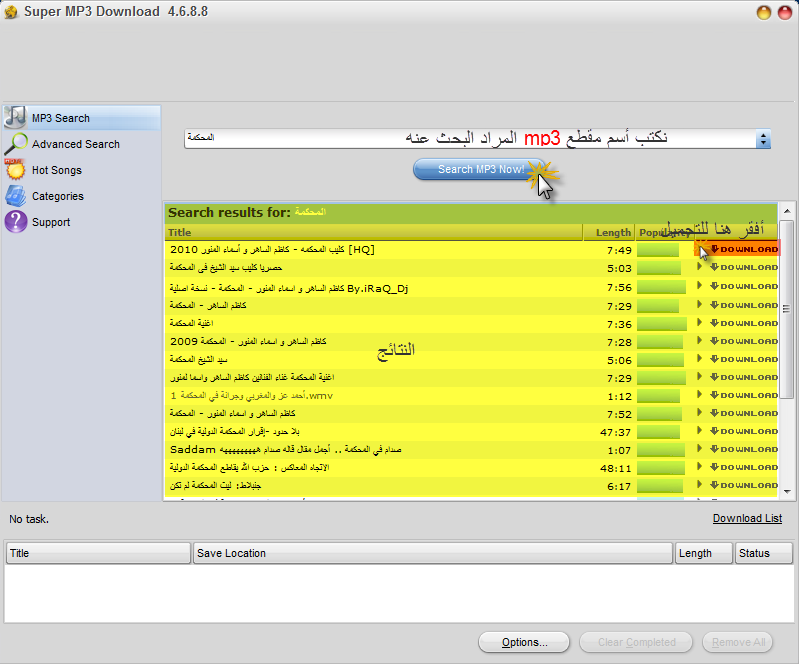The image size is (799, 664).
Task: Click the results scrollbar up arrow
Action: (787, 210)
